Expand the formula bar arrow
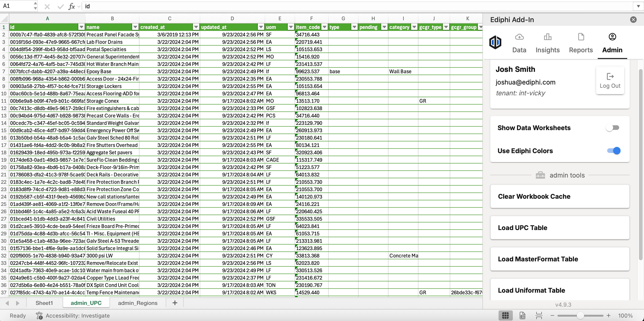The height and width of the screenshot is (321, 644). click(638, 6)
